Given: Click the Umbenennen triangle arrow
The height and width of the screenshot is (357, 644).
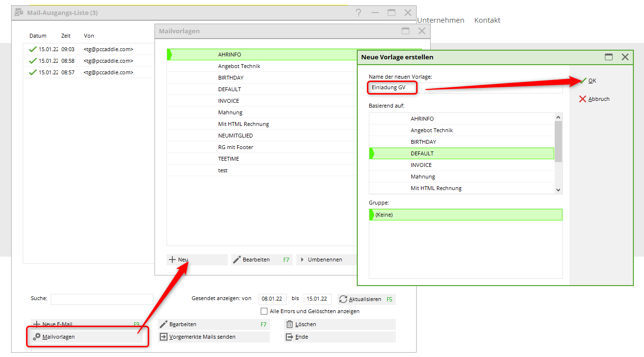Looking at the screenshot, I should [302, 260].
